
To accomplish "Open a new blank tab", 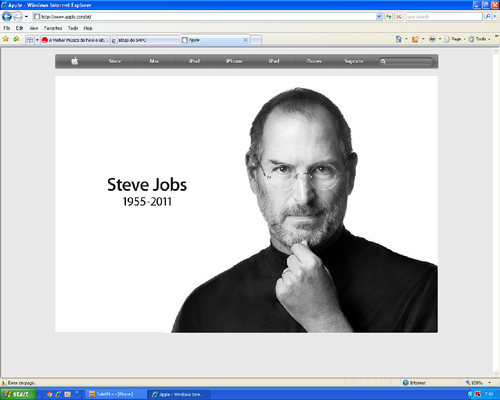I will coord(256,40).
